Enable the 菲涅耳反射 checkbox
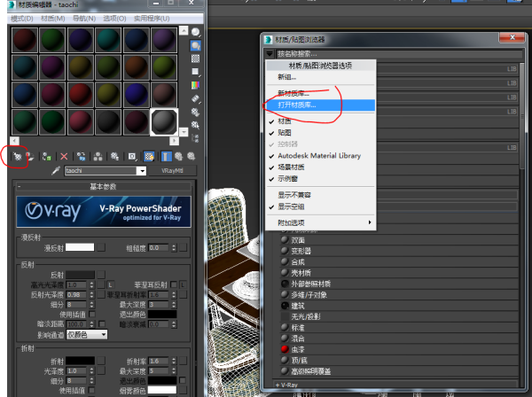The image size is (532, 397). [174, 284]
